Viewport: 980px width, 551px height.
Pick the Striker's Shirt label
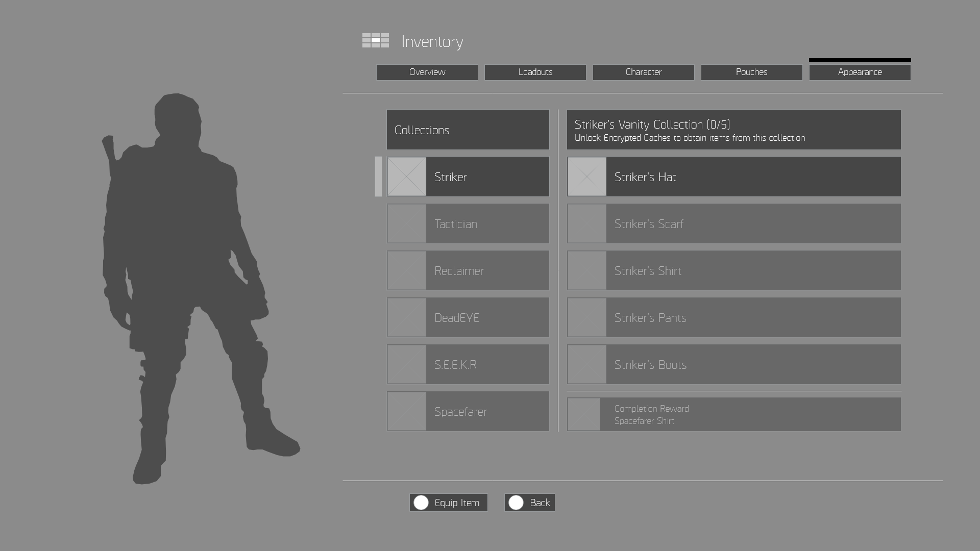(x=648, y=271)
